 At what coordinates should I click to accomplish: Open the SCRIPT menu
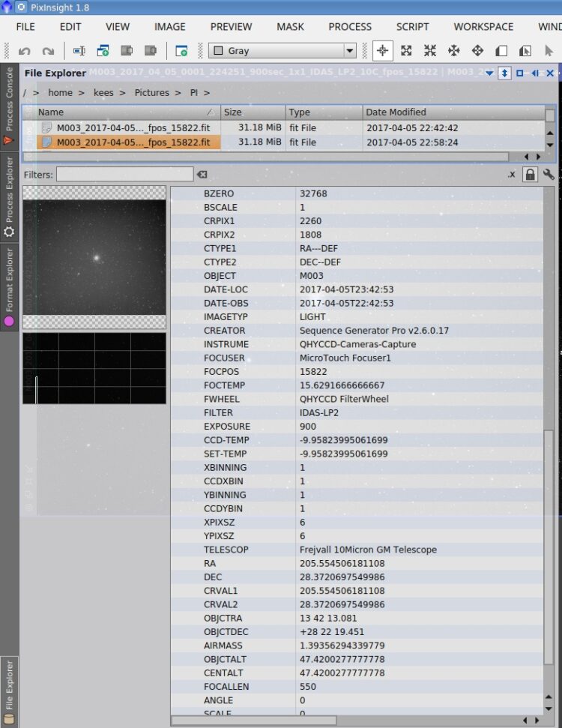click(412, 26)
